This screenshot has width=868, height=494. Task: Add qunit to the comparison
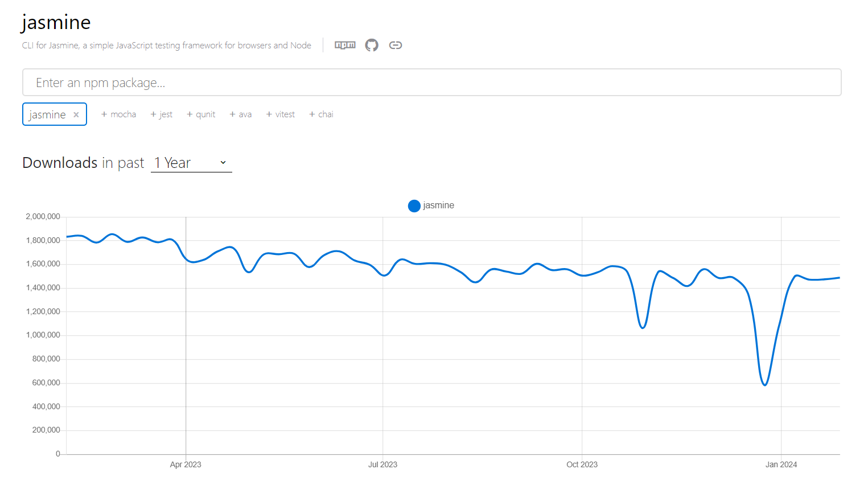(x=201, y=114)
